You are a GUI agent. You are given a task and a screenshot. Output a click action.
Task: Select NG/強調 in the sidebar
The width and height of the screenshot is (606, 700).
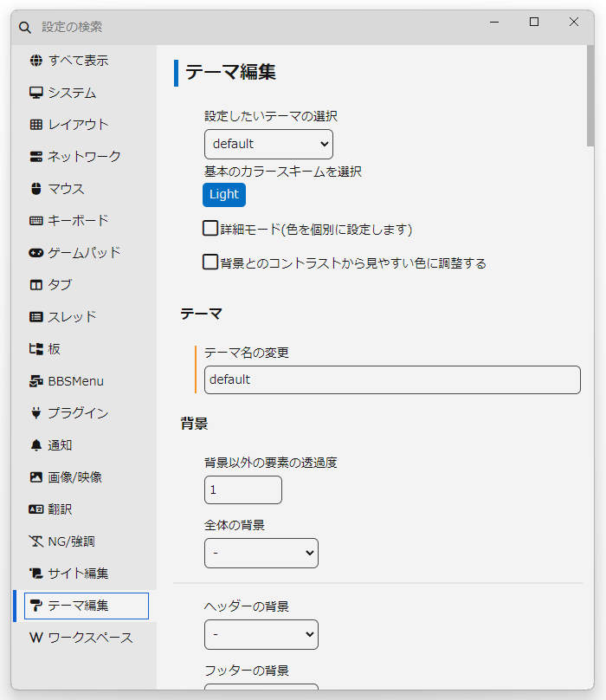(71, 541)
